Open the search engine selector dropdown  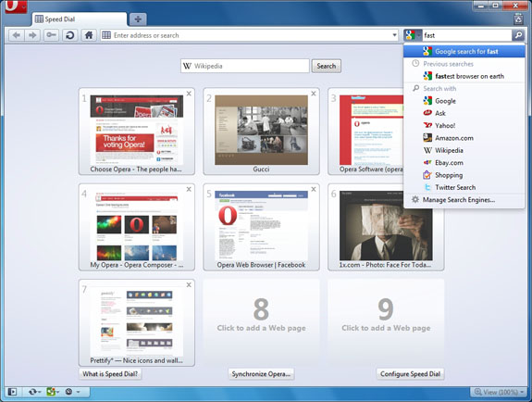pyautogui.click(x=413, y=35)
